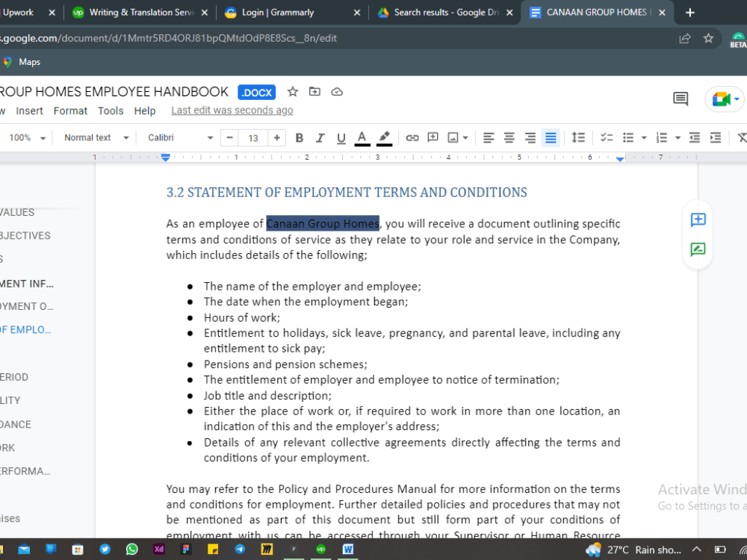Decrease the font size

229,138
